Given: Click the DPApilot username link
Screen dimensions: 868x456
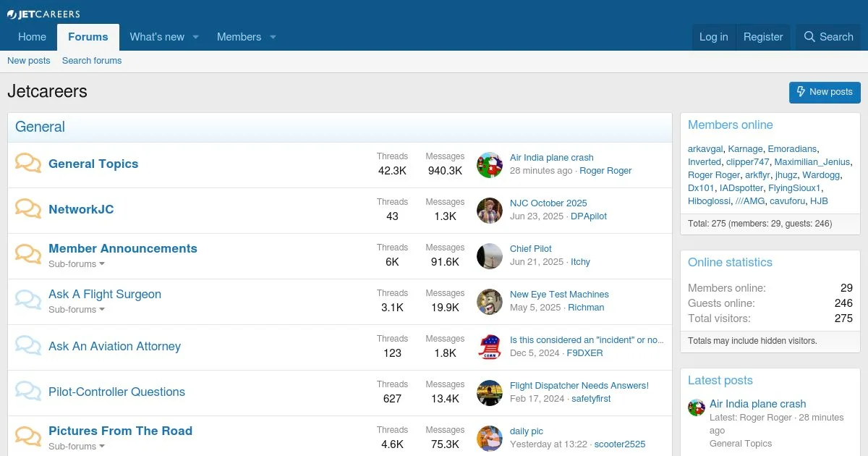Looking at the screenshot, I should pos(589,216).
